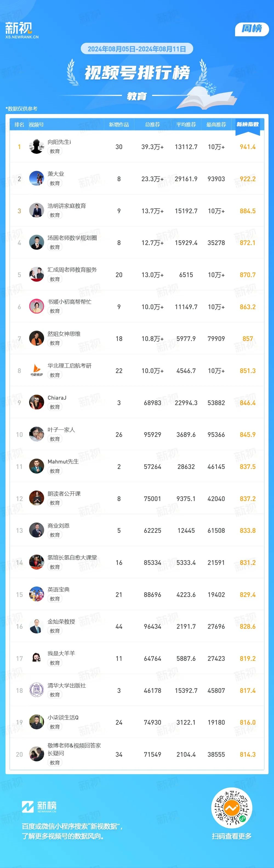Click the 我是大羊羊 cartoon avatar
Image resolution: width=274 pixels, height=868 pixels.
pyautogui.click(x=36, y=658)
